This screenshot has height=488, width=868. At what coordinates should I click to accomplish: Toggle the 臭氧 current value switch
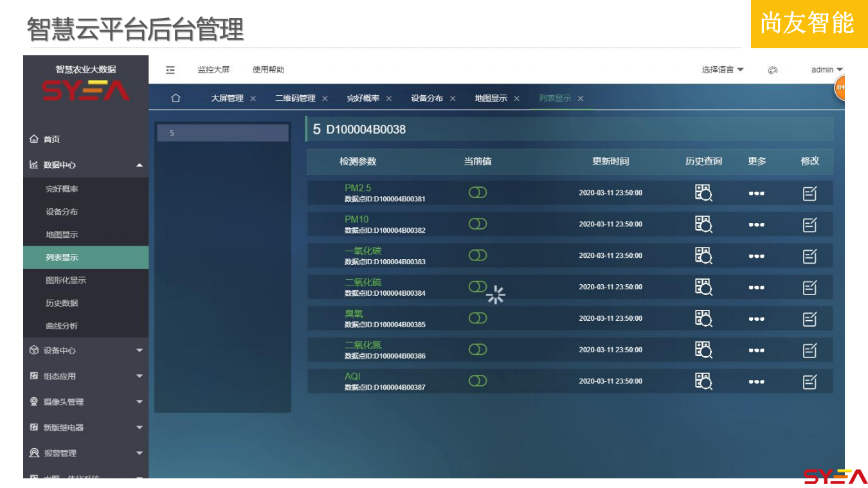[x=478, y=318]
